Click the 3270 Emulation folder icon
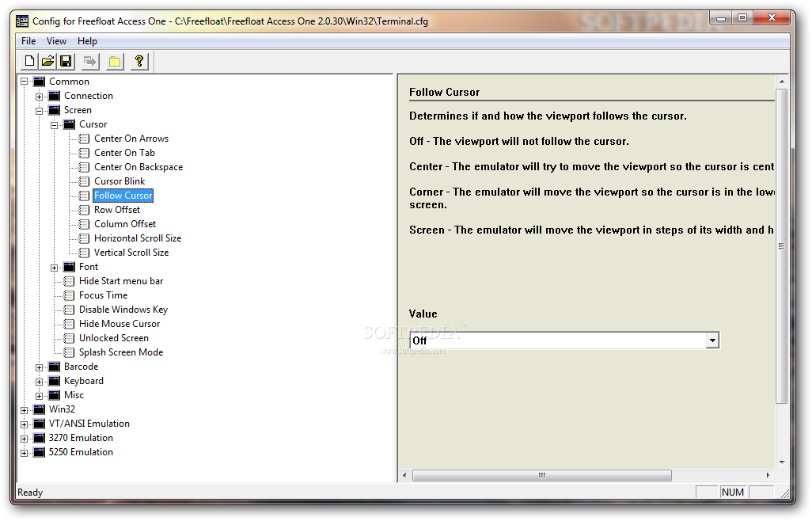The width and height of the screenshot is (812, 521). click(40, 438)
